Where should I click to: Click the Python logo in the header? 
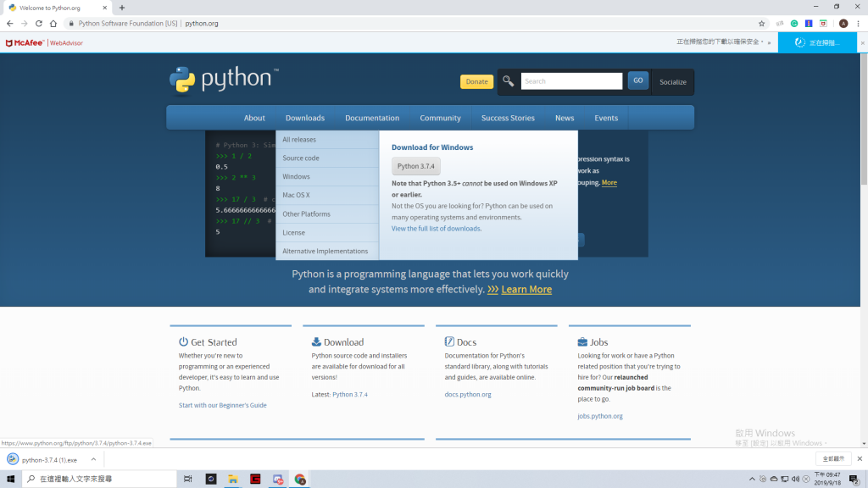224,80
